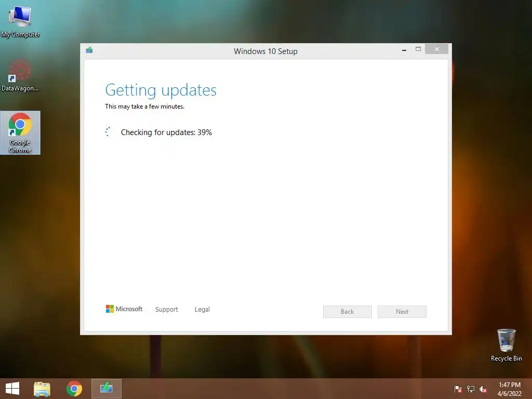Open the Legal link
The width and height of the screenshot is (532, 399).
tap(202, 310)
